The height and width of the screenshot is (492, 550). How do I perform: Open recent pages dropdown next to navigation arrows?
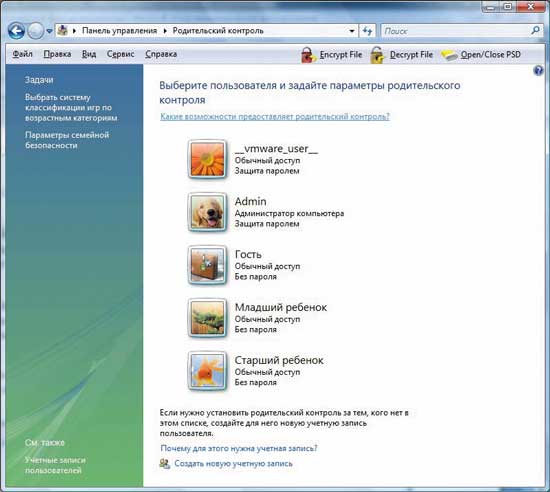(49, 31)
